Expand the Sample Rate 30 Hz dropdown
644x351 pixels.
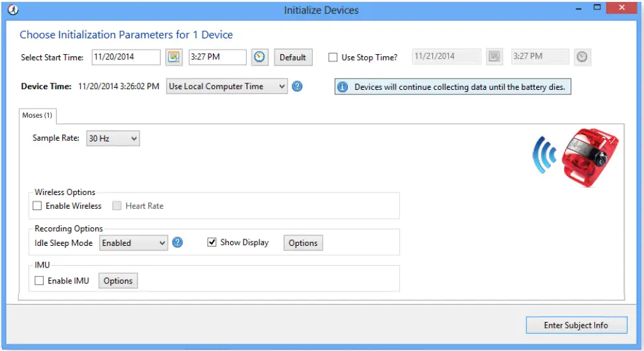113,138
